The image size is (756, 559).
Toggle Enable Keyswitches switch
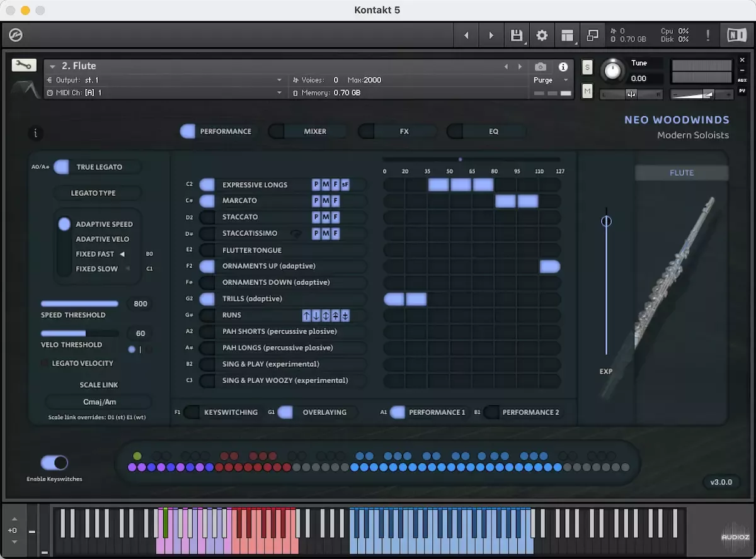point(54,463)
